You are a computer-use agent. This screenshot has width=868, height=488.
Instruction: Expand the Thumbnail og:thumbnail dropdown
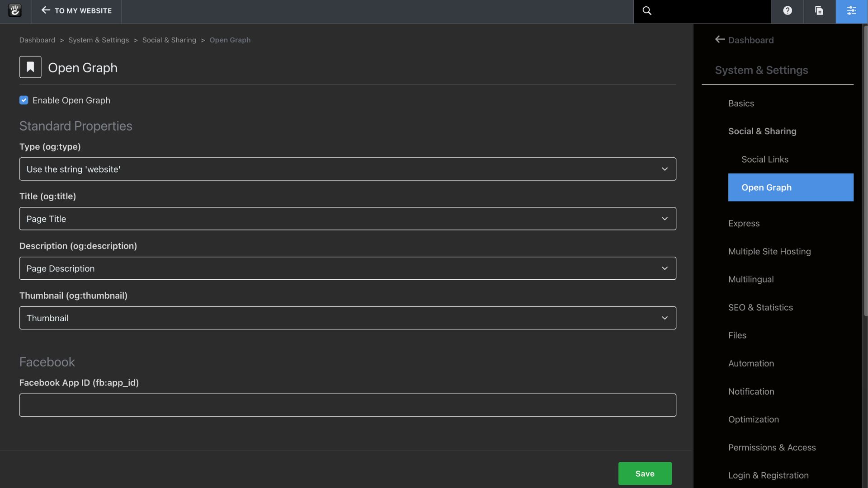click(347, 318)
